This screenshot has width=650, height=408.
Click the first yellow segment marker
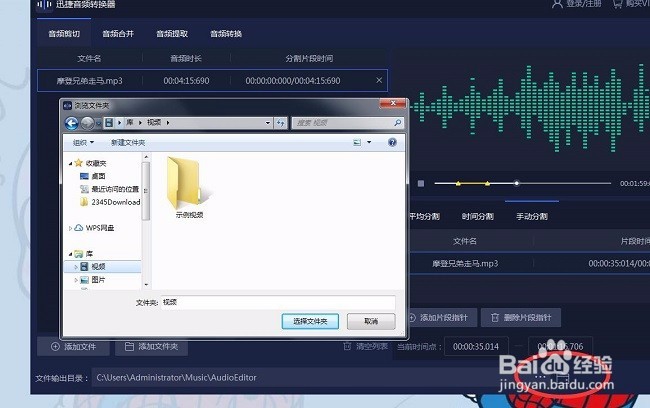coord(458,183)
